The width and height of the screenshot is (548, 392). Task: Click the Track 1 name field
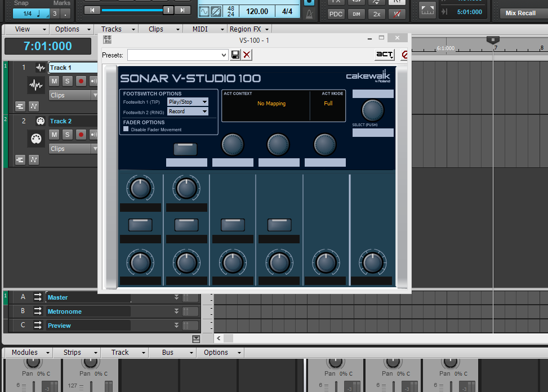click(x=73, y=68)
